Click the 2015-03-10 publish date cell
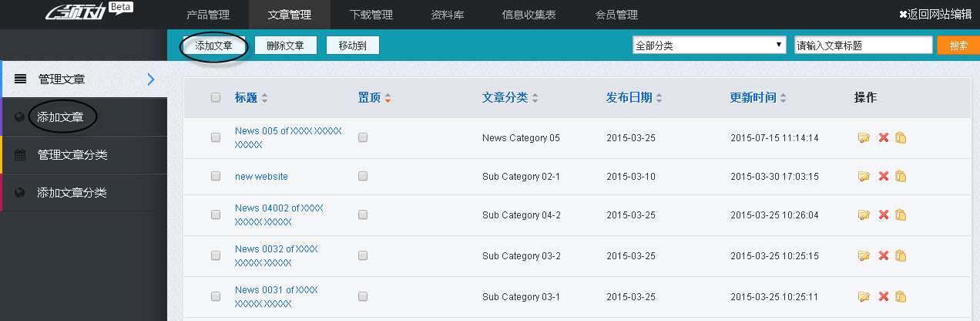980x321 pixels. point(631,177)
